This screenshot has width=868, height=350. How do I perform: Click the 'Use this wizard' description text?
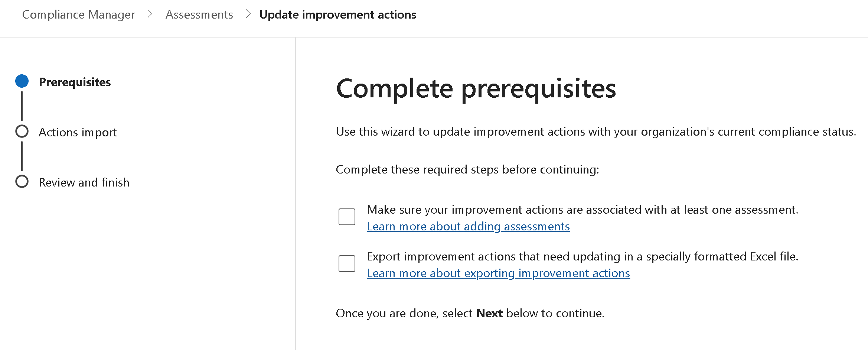(x=595, y=132)
